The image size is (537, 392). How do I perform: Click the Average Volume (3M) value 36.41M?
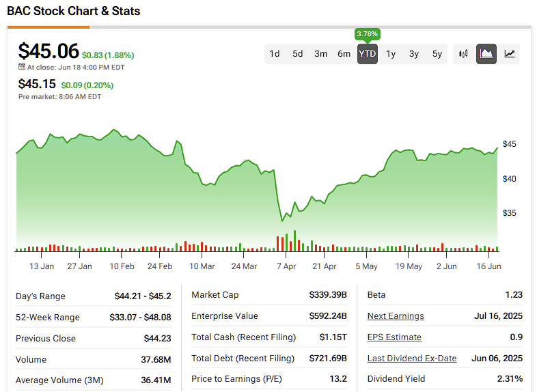click(x=156, y=380)
